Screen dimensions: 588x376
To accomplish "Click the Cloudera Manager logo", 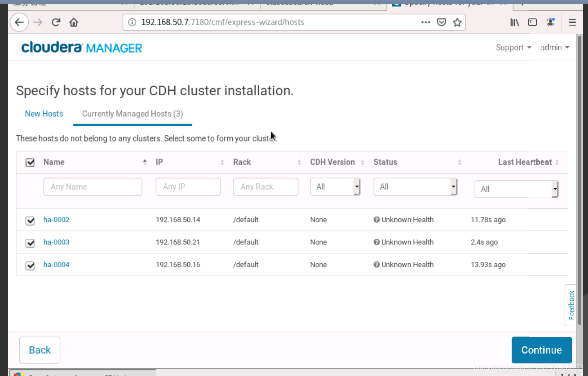I will (82, 48).
